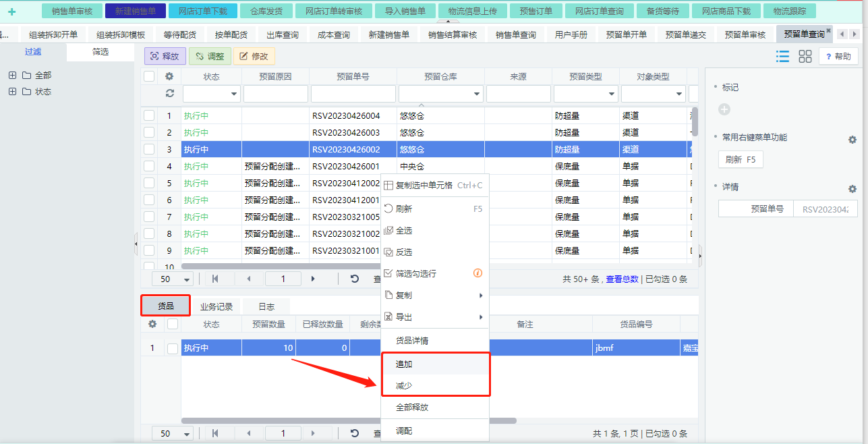
Task: Switch to 业务记录 tab
Action: point(216,306)
